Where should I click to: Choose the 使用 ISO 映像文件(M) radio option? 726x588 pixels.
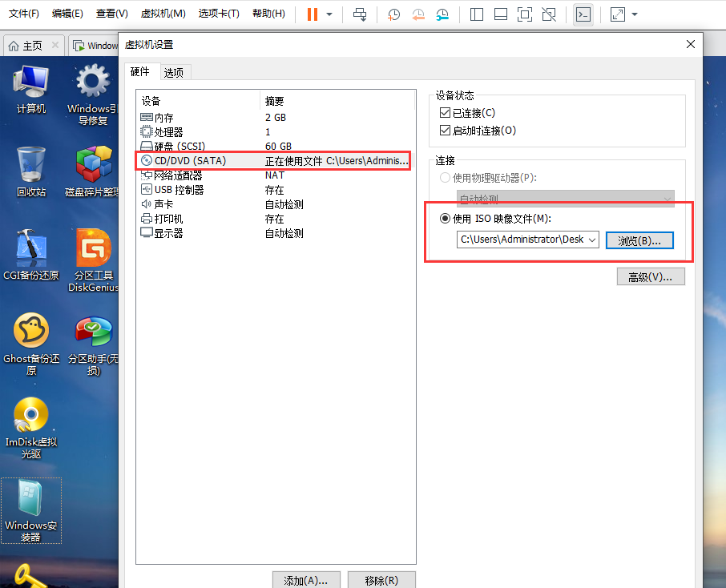click(x=445, y=219)
